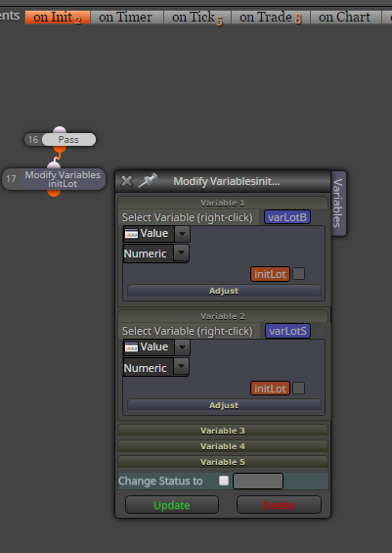Screen dimensions: 392x553
Task: Collapse the Variable 1 section header
Action: click(x=223, y=203)
